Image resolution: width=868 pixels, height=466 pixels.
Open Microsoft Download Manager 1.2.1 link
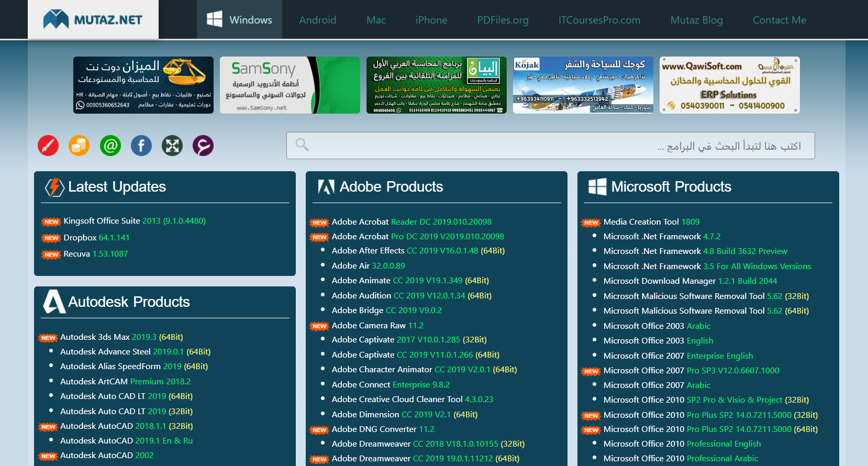(x=690, y=281)
